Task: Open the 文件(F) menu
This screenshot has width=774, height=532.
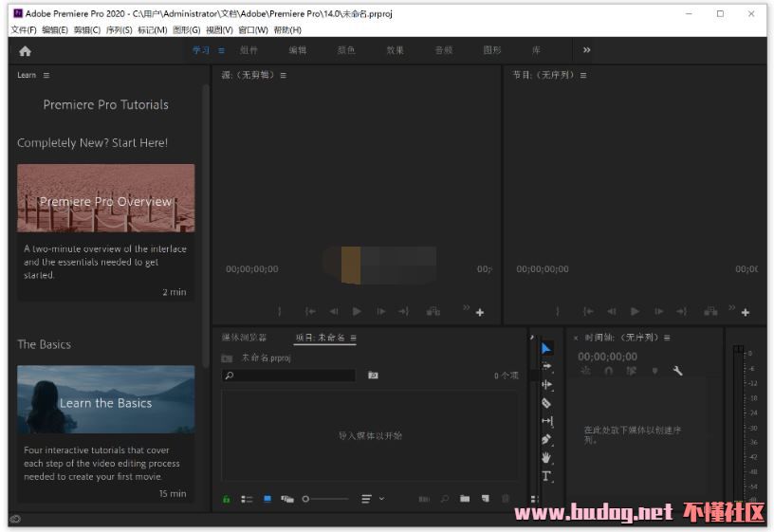Action: click(24, 30)
